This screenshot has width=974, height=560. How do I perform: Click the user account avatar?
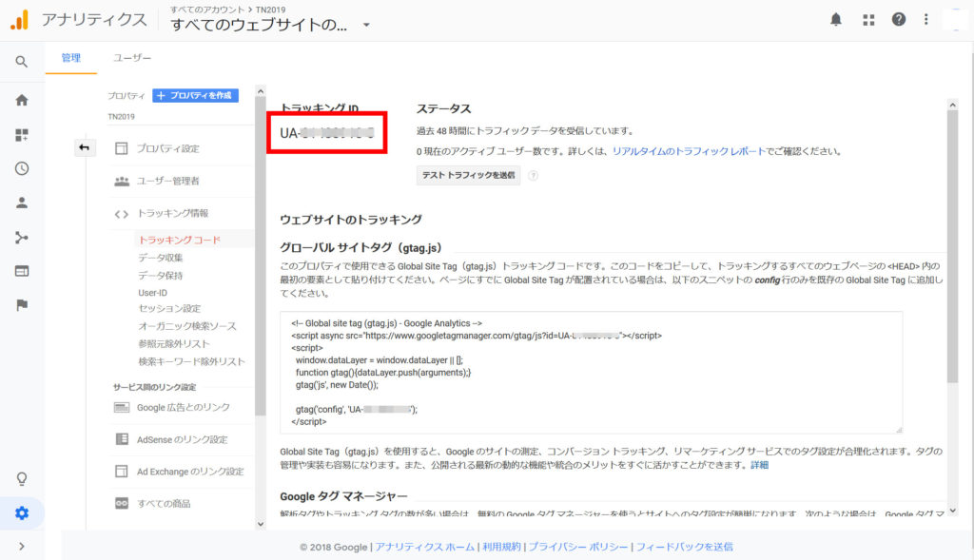point(955,20)
